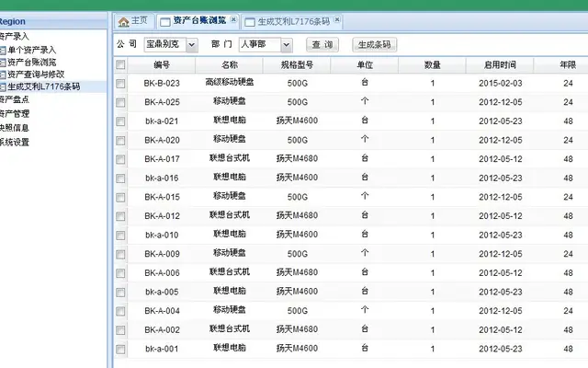Select 生成艾利L7176条码 in the sidebar
The image size is (588, 368).
point(44,86)
